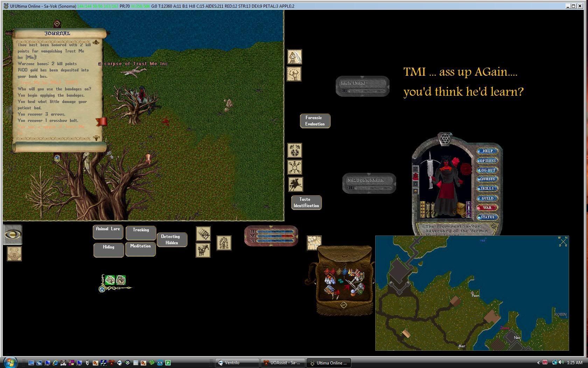The width and height of the screenshot is (588, 368).
Task: Click the volume icon in the system tray
Action: (561, 362)
